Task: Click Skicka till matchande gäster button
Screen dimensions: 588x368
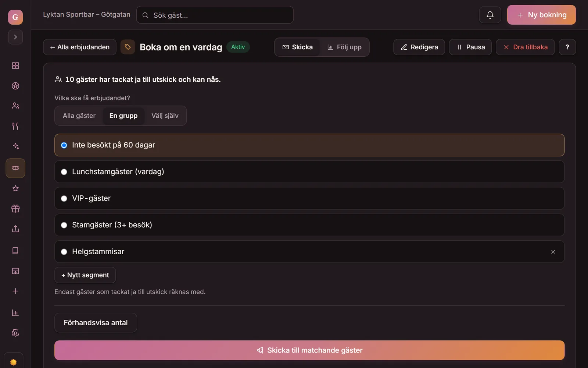Action: (x=309, y=350)
